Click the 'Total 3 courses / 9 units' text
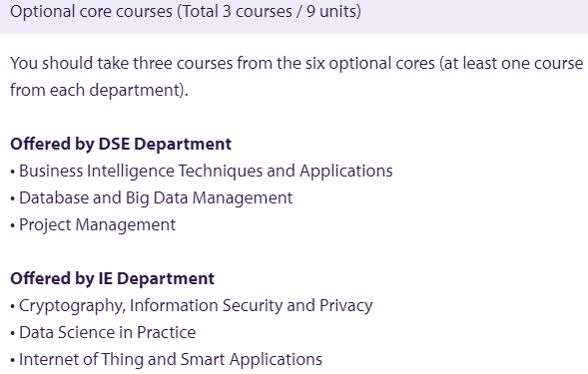The width and height of the screenshot is (588, 374). tap(269, 12)
